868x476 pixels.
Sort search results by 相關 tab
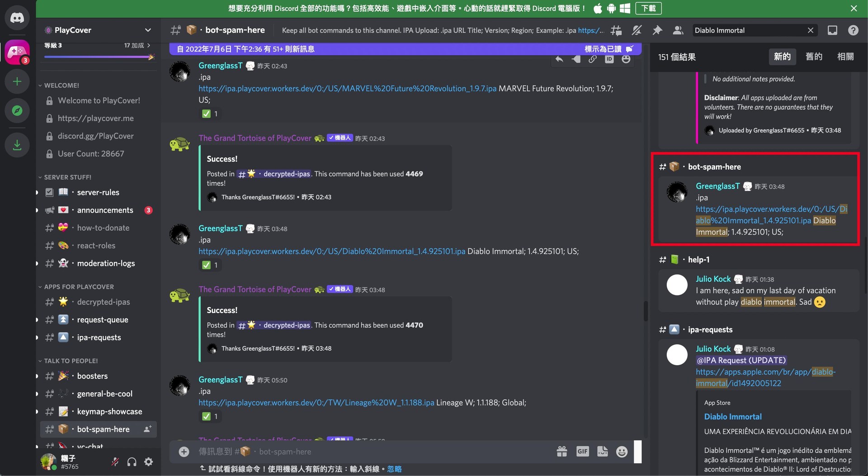[845, 57]
